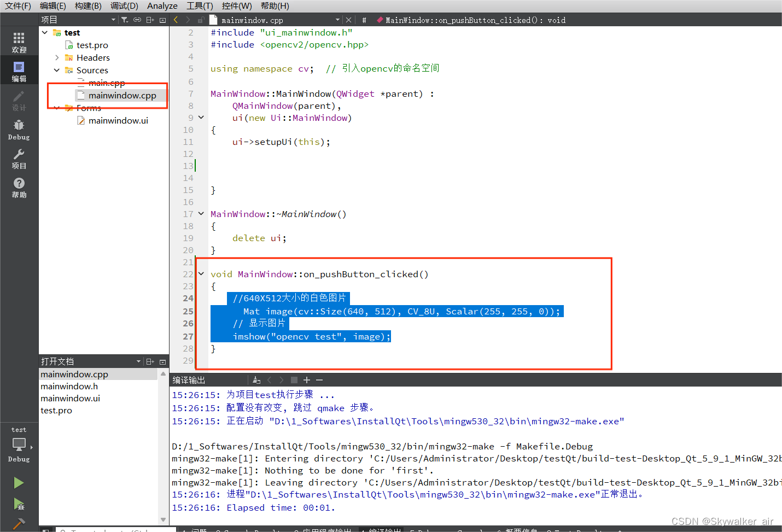Navigate back using the yellow left arrow
The image size is (782, 532).
[x=175, y=19]
